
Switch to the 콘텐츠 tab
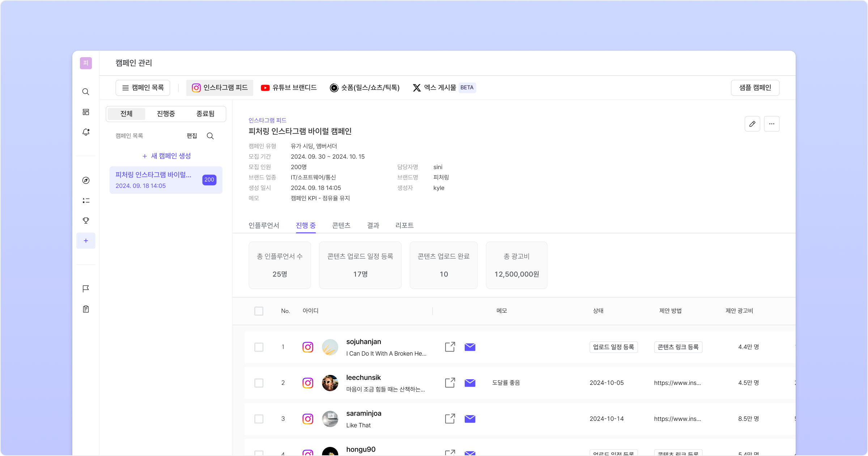tap(341, 225)
